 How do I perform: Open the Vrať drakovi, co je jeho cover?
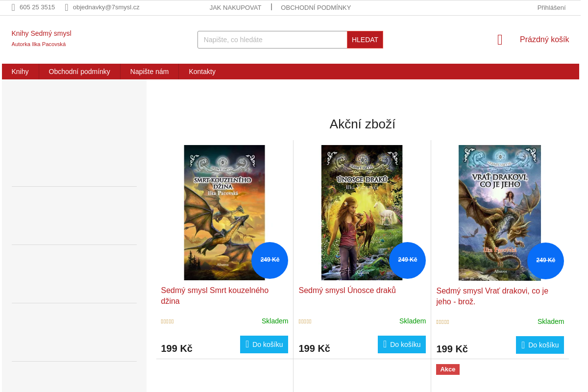[500, 213]
